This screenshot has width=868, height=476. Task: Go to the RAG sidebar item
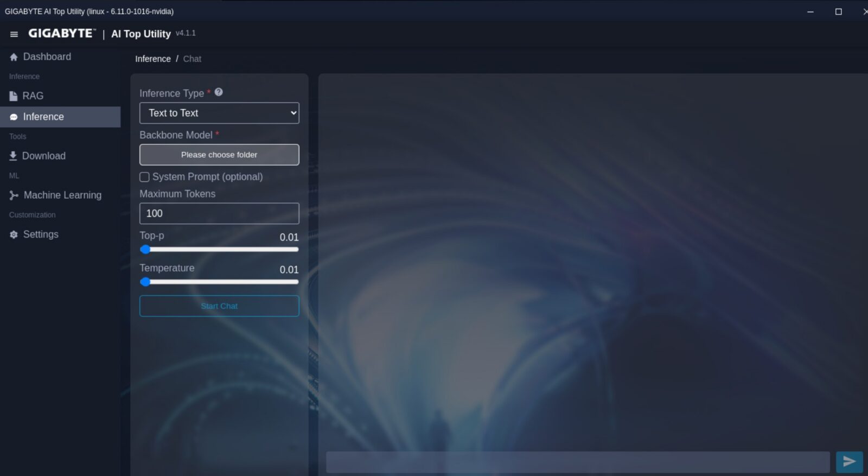pos(33,96)
